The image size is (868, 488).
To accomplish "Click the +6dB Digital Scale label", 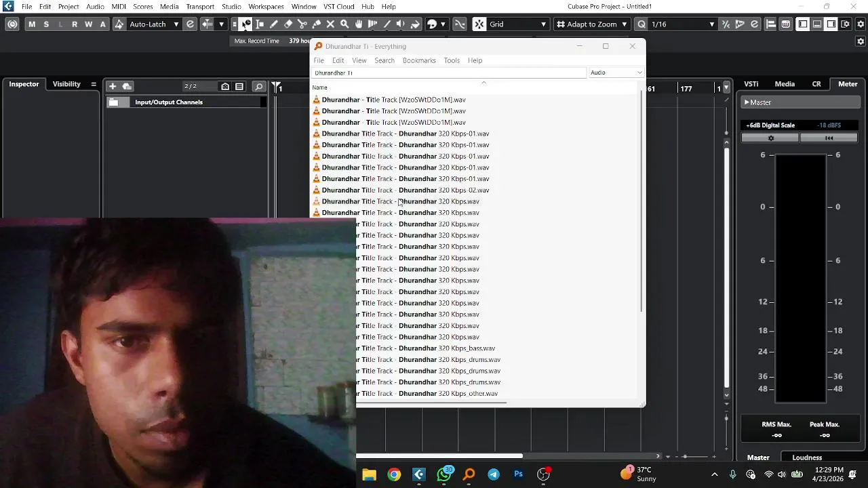I will [770, 125].
